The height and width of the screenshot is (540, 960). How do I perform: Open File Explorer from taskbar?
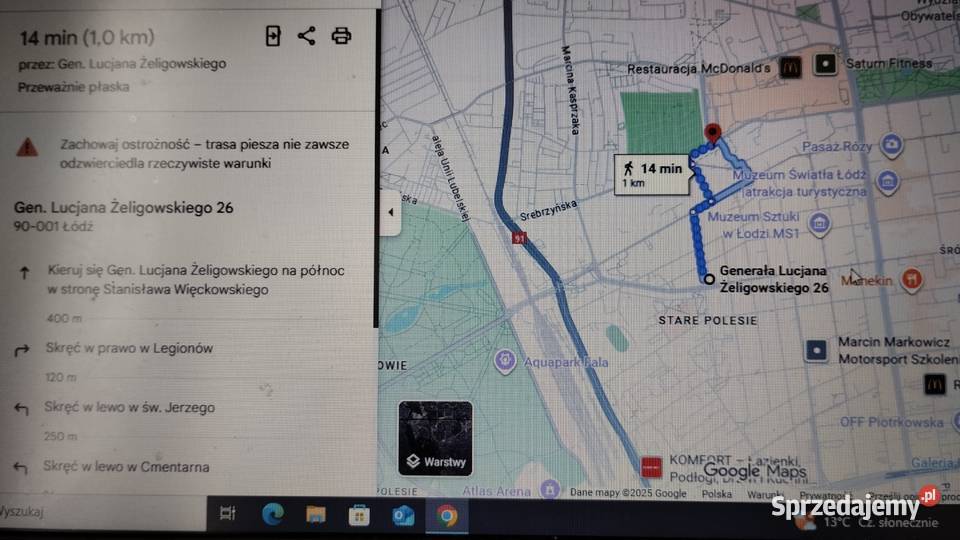click(x=316, y=514)
